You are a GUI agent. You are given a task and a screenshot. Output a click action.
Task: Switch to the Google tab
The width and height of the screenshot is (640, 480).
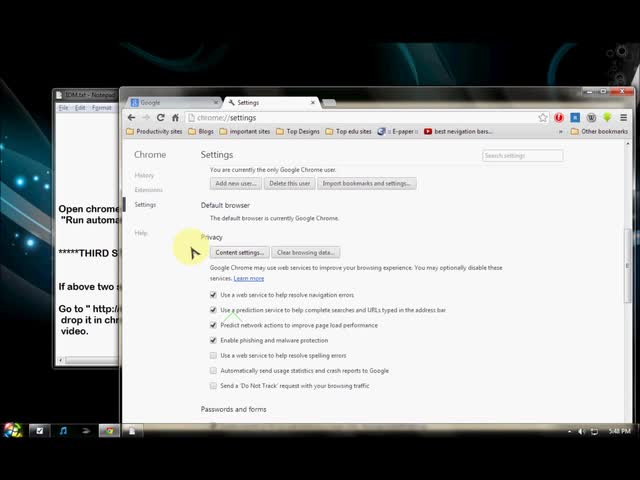click(x=174, y=102)
